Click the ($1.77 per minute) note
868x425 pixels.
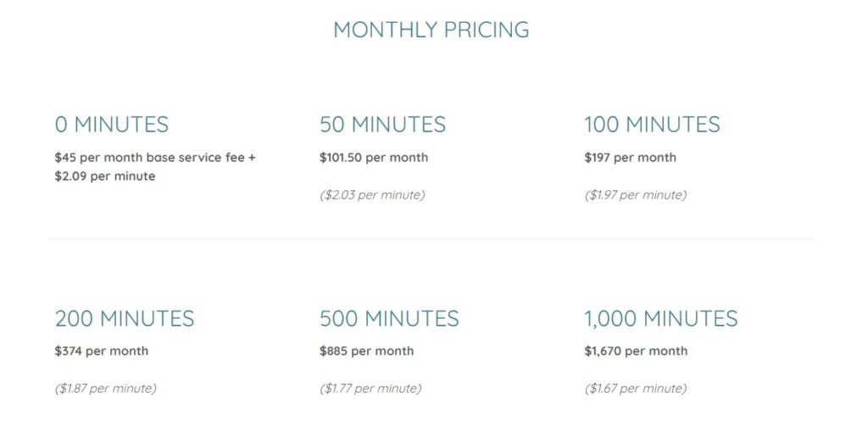pyautogui.click(x=370, y=389)
